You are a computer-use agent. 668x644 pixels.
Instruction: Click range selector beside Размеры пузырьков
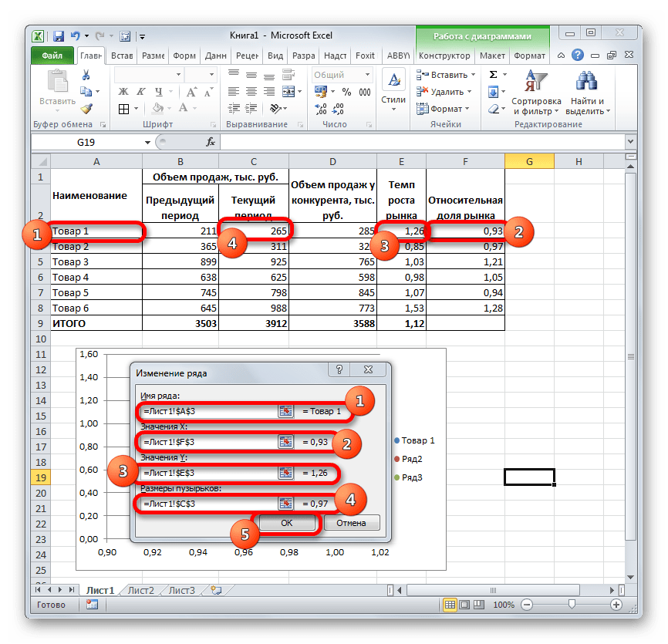[x=285, y=504]
